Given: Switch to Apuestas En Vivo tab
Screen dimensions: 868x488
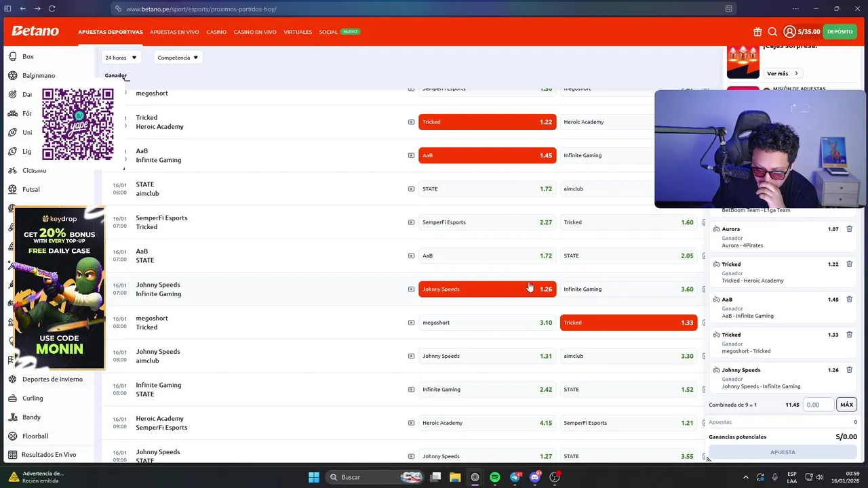Looking at the screenshot, I should point(174,32).
